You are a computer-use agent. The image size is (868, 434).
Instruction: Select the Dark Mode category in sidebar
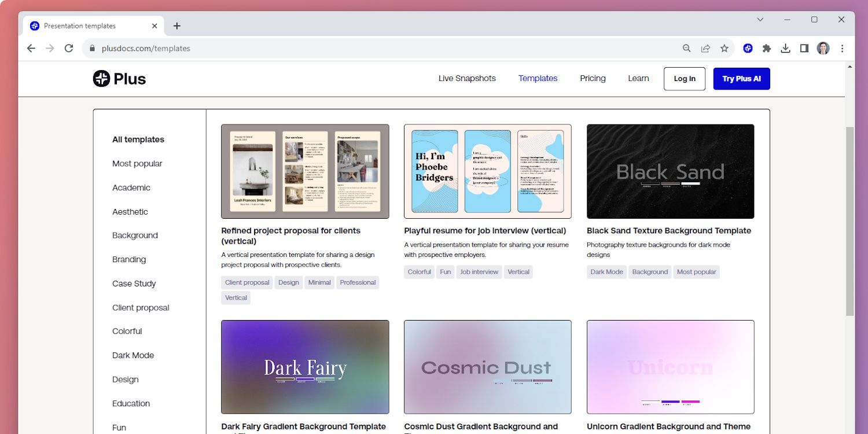pos(133,355)
